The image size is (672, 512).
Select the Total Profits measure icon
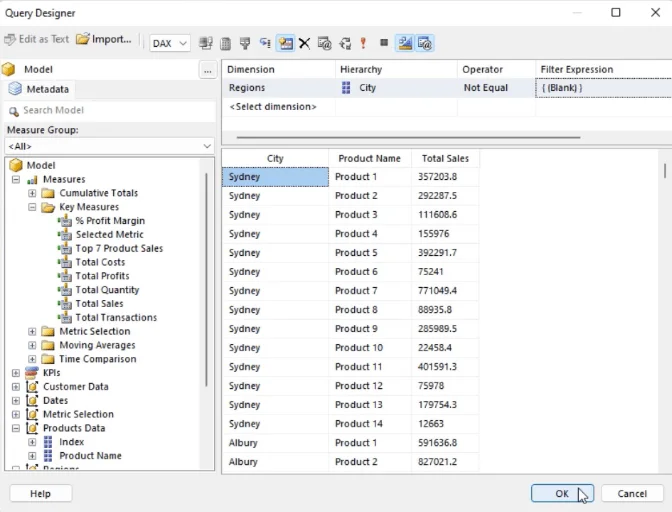click(x=65, y=276)
